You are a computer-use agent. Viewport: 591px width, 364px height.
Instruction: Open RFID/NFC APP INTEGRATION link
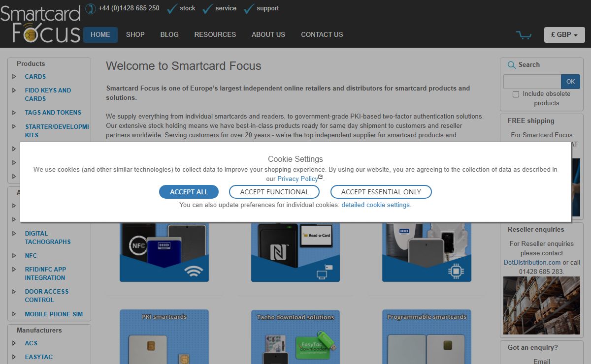pyautogui.click(x=45, y=273)
